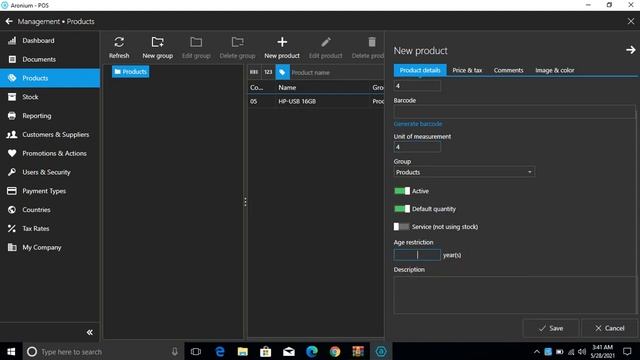This screenshot has width=640, height=360.
Task: Open Customers & Suppliers
Action: tap(50, 134)
